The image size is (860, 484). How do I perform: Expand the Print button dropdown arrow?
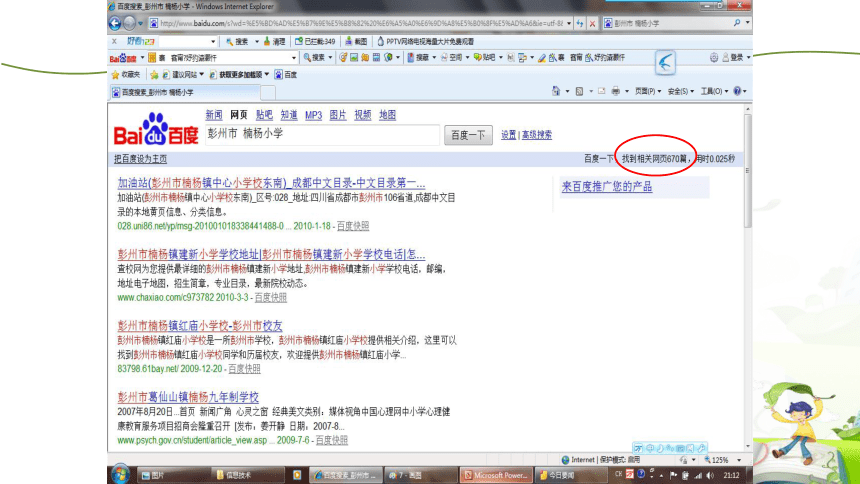pos(626,91)
